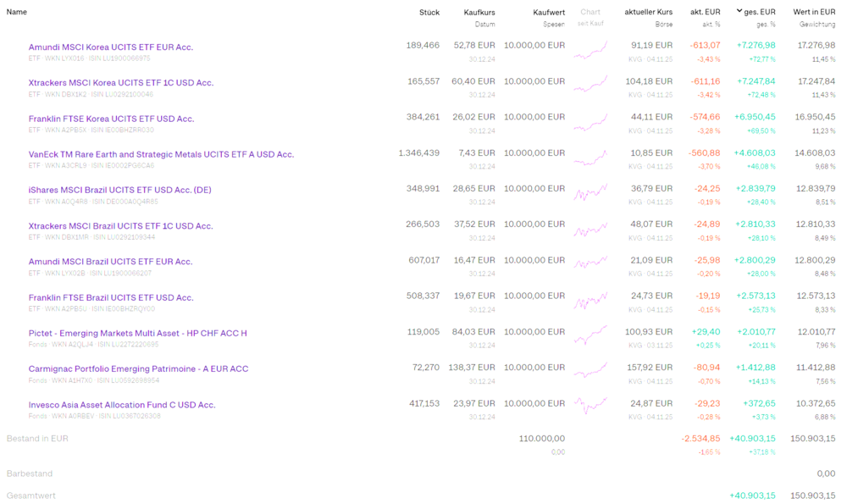Click the Datum sub-header
847x504 pixels.
coord(485,25)
